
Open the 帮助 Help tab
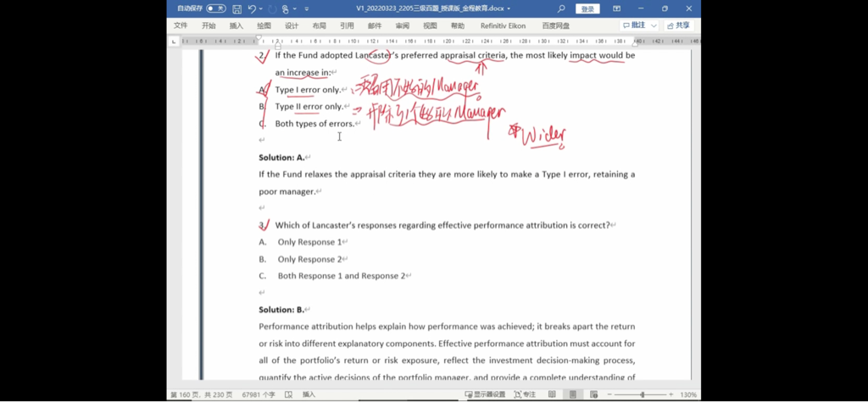tap(458, 25)
